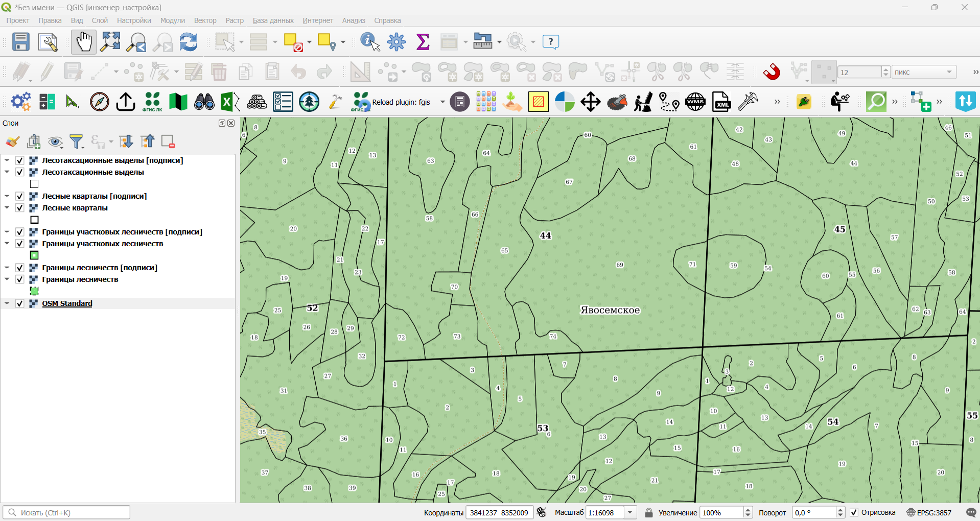This screenshot has height=521, width=980.
Task: Toggle visibility of Лесотаксационные выделы layer
Action: (20, 172)
